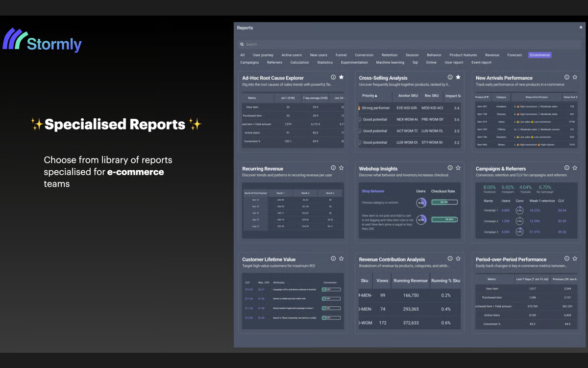
Task: Toggle favorite star on Cross-Selling Analysis
Action: click(458, 77)
